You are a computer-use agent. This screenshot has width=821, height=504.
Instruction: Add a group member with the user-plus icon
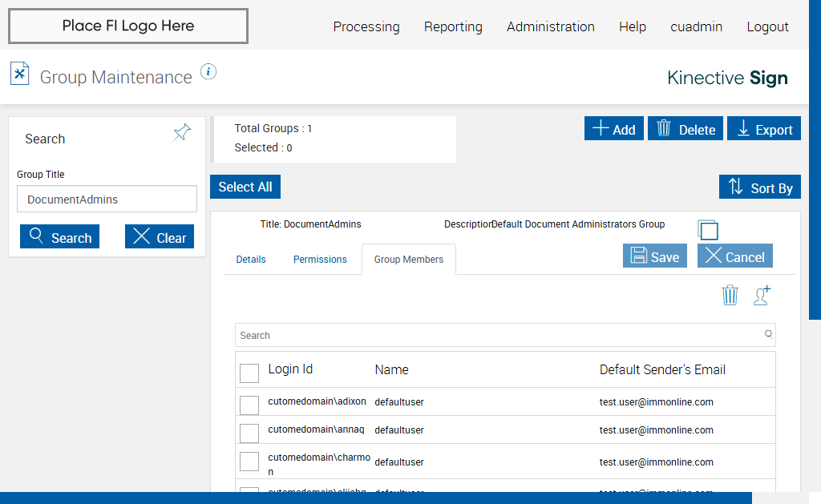click(762, 295)
